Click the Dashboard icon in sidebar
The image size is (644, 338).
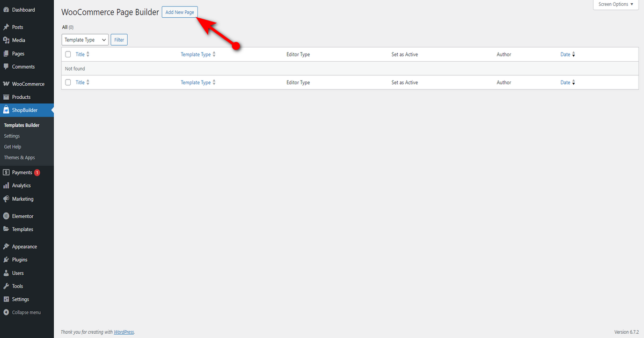pyautogui.click(x=6, y=10)
